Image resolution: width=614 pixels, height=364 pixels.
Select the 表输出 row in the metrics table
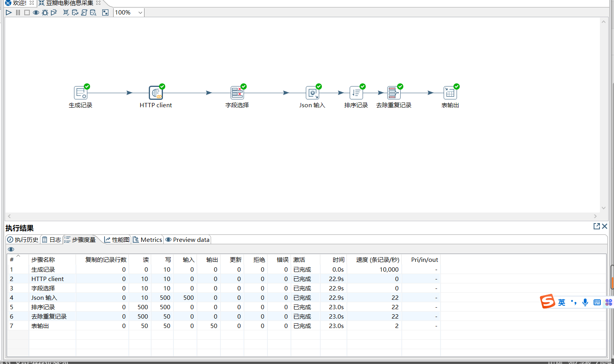224,326
